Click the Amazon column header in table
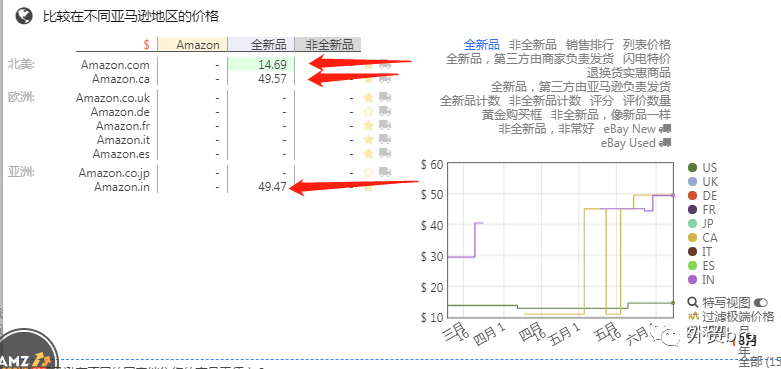 click(192, 44)
